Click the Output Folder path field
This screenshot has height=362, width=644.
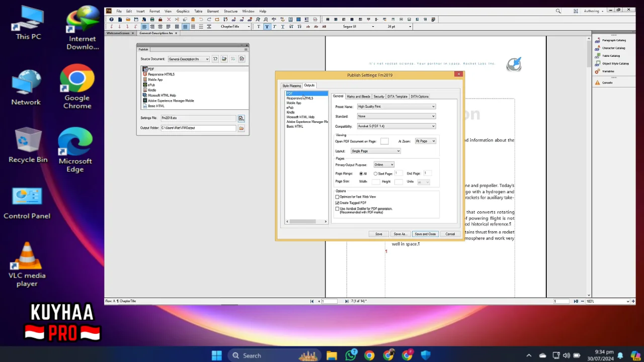(198, 128)
